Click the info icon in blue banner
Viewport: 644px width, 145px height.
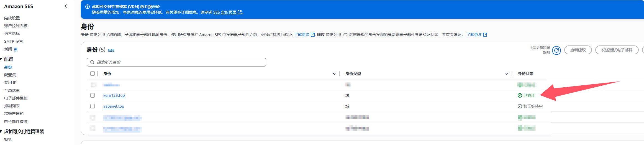[88, 7]
